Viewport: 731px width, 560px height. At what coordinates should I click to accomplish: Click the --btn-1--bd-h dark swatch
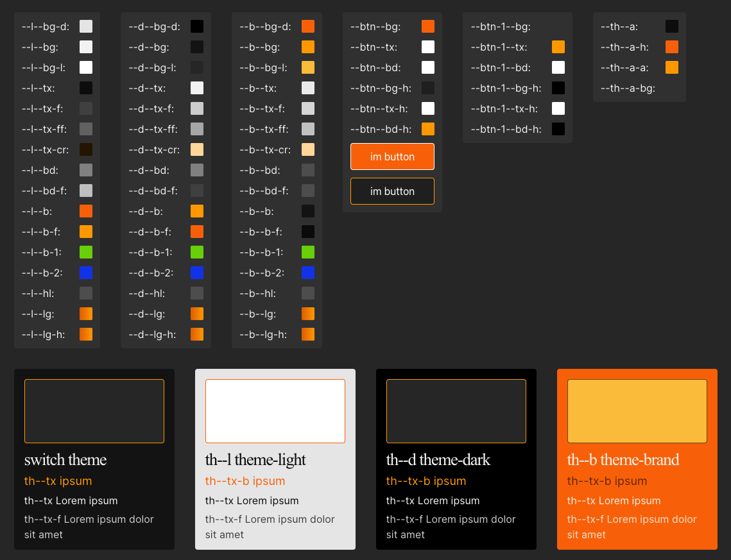[558, 129]
